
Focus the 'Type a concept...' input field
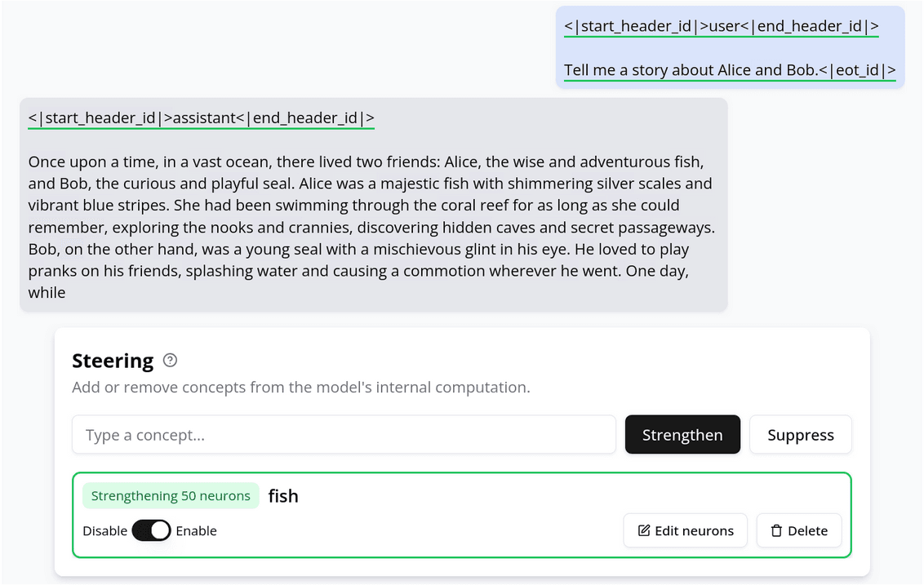tap(344, 435)
